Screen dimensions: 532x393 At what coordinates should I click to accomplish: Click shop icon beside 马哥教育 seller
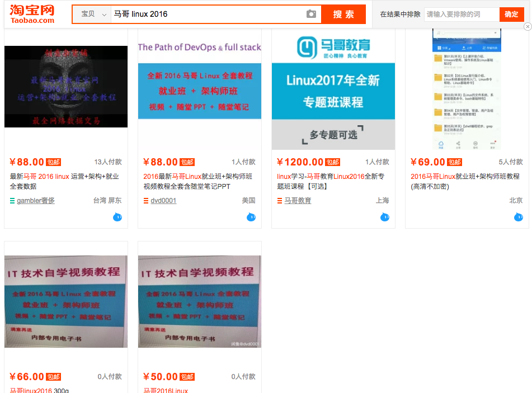click(x=280, y=201)
